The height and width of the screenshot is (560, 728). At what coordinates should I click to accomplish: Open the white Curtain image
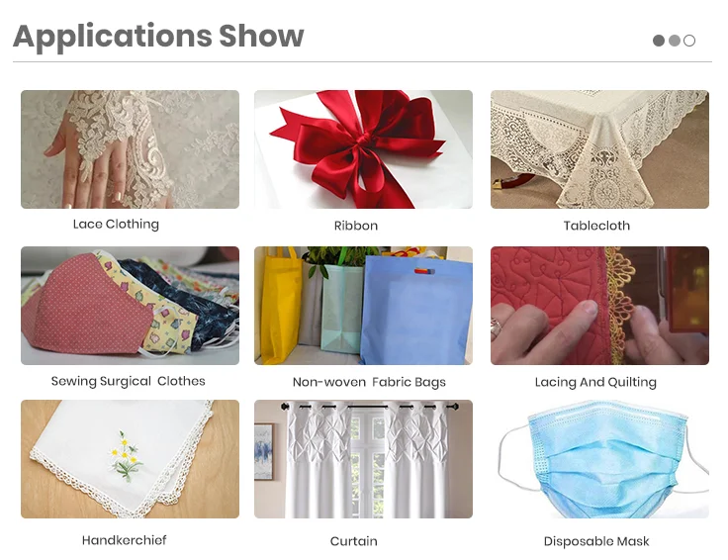(364, 459)
